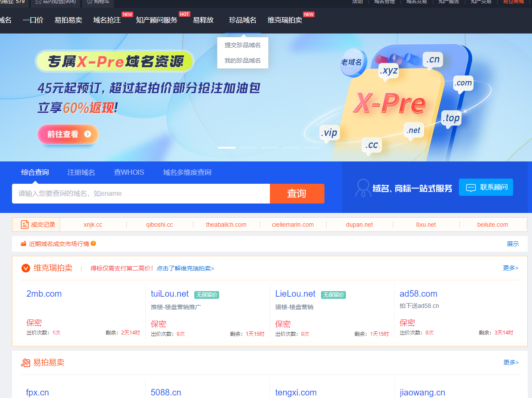Click the orange question mark help icon

click(x=93, y=243)
